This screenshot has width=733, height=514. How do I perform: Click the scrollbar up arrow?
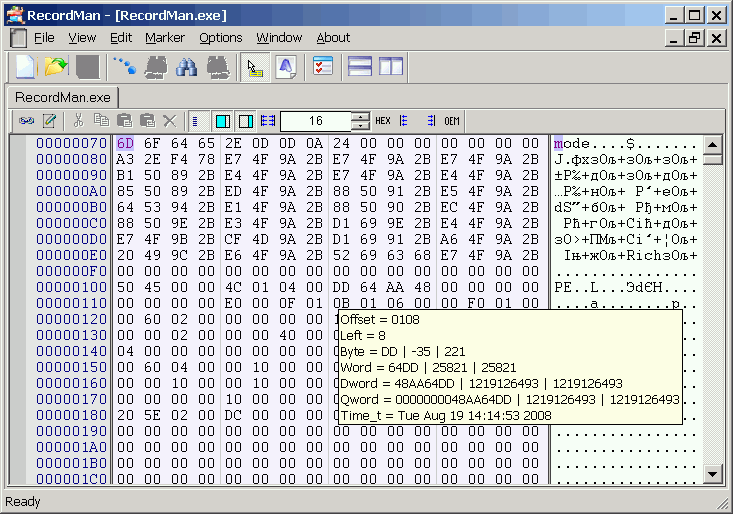[713, 144]
